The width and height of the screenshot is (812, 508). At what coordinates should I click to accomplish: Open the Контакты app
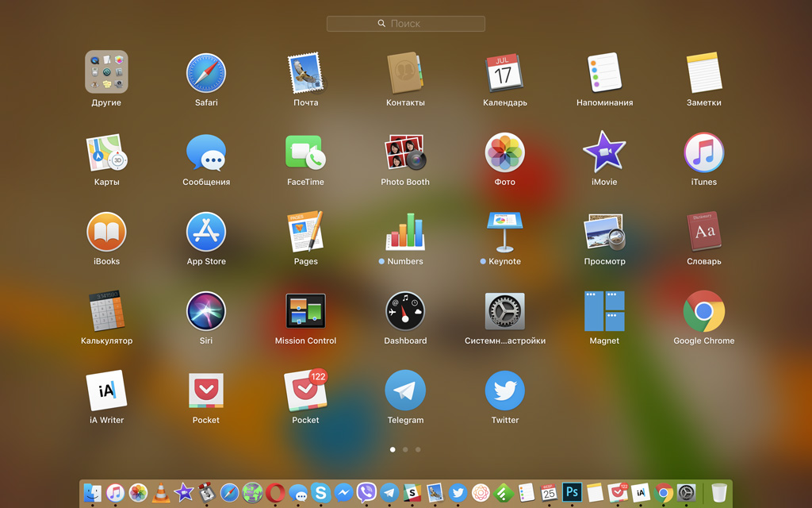pos(405,72)
